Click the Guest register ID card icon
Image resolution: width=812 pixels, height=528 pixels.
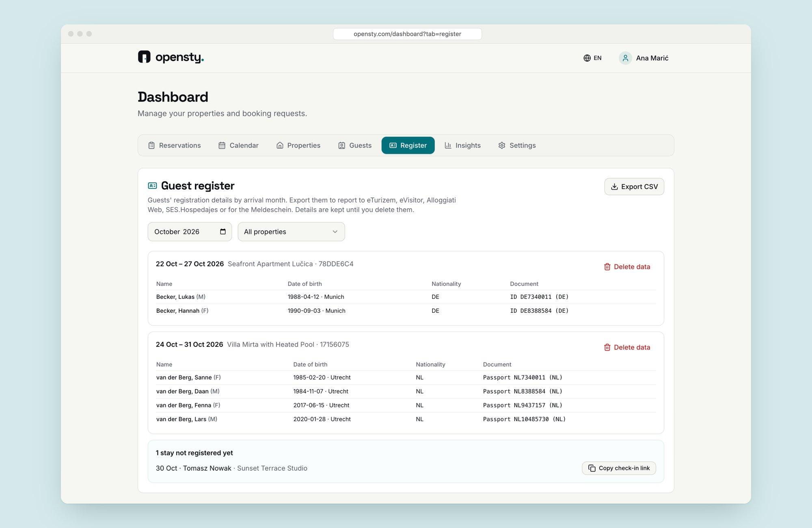point(152,186)
